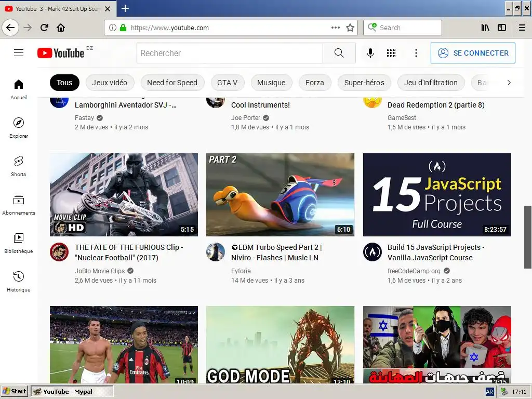The image size is (532, 399).
Task: Open Shorts in the sidebar
Action: (x=19, y=166)
